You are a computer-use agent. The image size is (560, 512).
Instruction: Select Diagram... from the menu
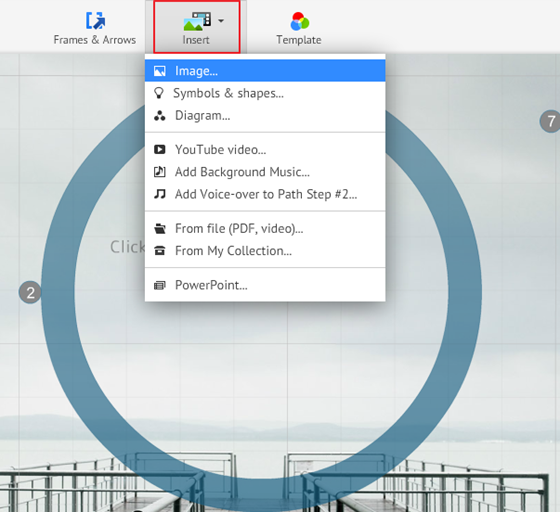click(265, 116)
